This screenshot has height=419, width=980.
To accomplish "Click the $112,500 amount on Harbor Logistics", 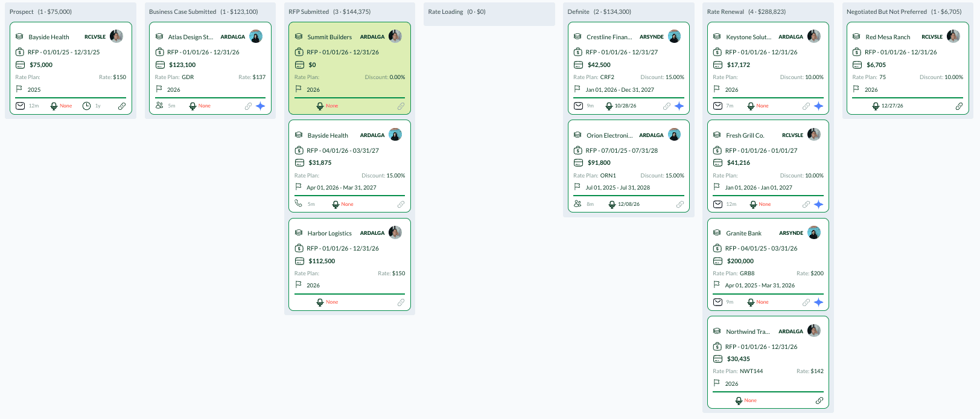I will [322, 261].
